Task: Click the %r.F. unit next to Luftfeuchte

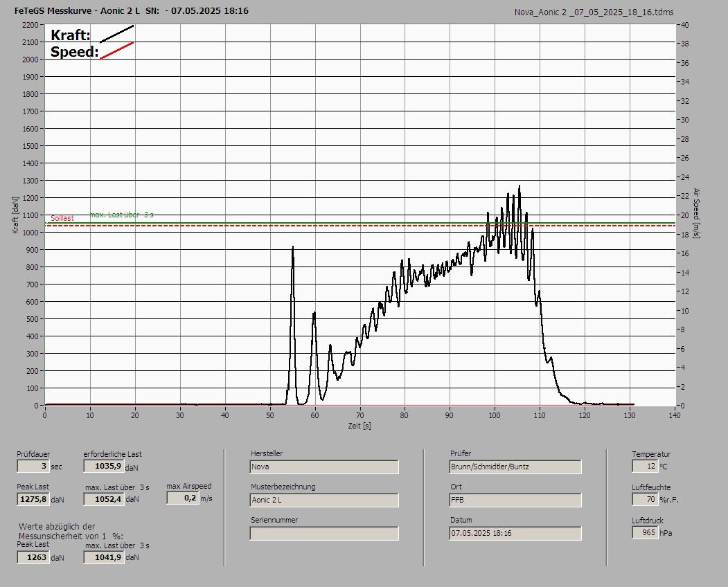Action: tap(669, 500)
